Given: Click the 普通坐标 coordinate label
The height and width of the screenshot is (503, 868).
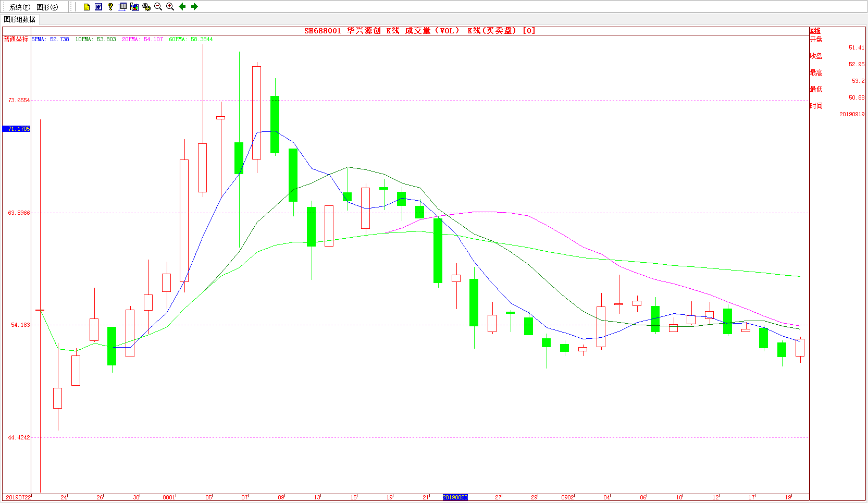Looking at the screenshot, I should (x=16, y=39).
